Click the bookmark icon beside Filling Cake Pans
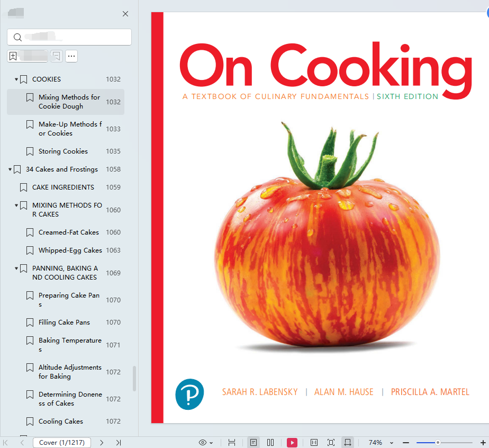The height and width of the screenshot is (448, 489). 30,322
